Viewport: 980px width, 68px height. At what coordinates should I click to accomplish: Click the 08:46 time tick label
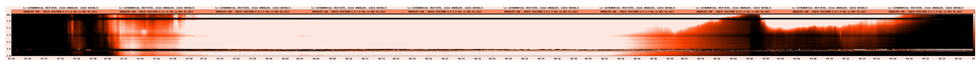[637, 58]
